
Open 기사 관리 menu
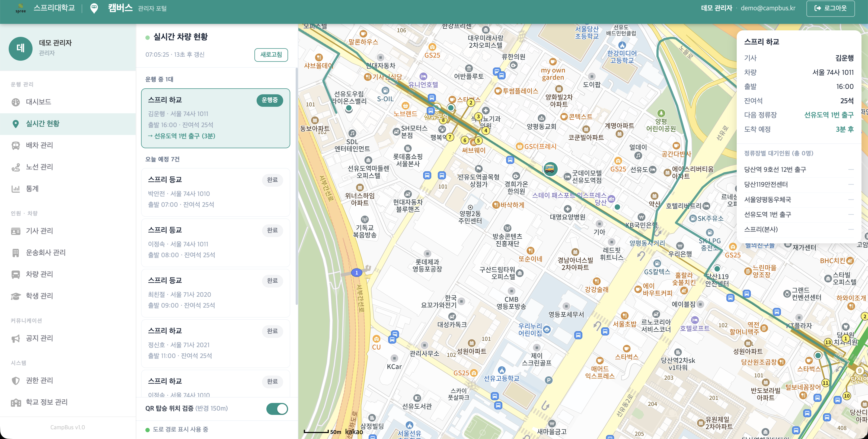tap(68, 231)
